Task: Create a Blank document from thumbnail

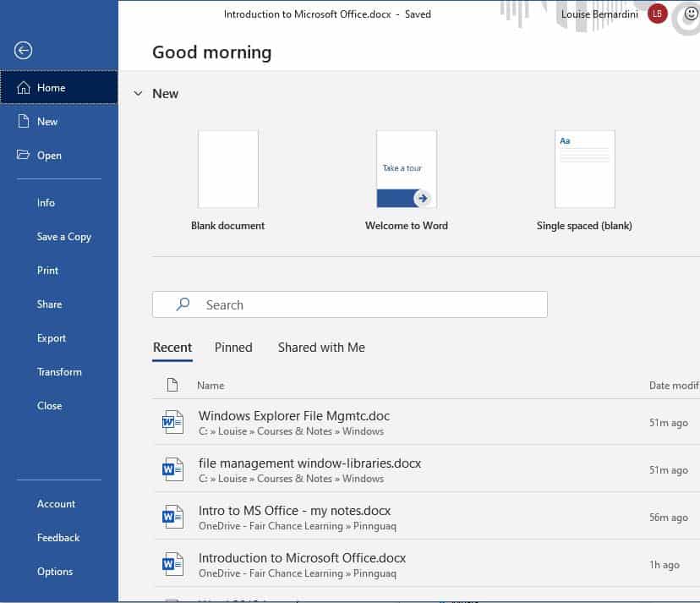Action: pos(228,169)
